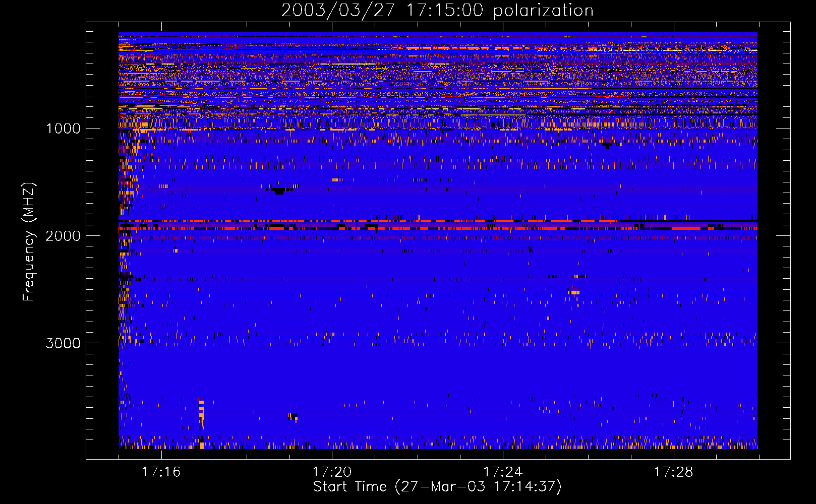
Task: Click the 17:24 time tick label
Action: [x=503, y=472]
